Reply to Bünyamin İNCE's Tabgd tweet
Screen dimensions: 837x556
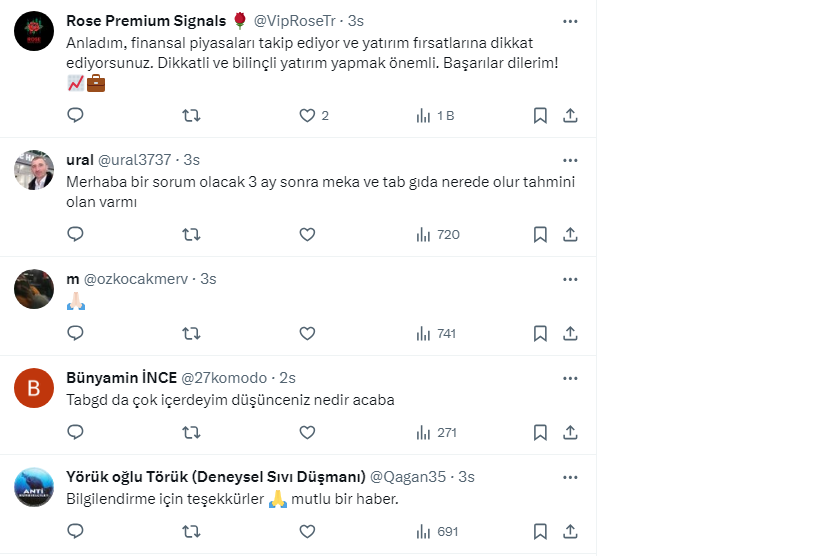75,432
